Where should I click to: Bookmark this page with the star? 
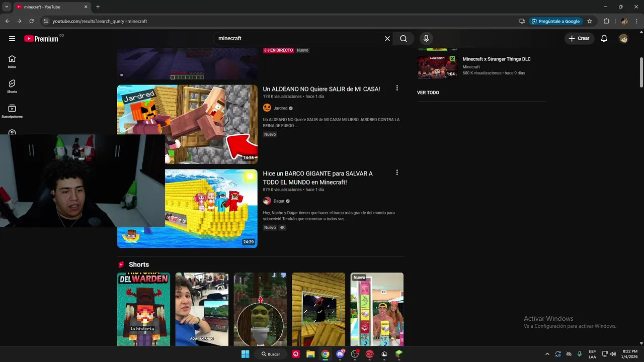(x=590, y=21)
